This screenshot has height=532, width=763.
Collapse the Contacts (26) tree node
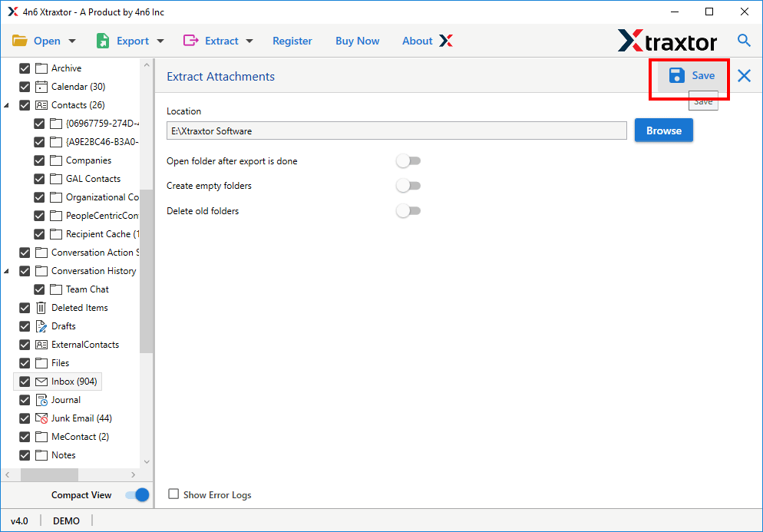(7, 105)
